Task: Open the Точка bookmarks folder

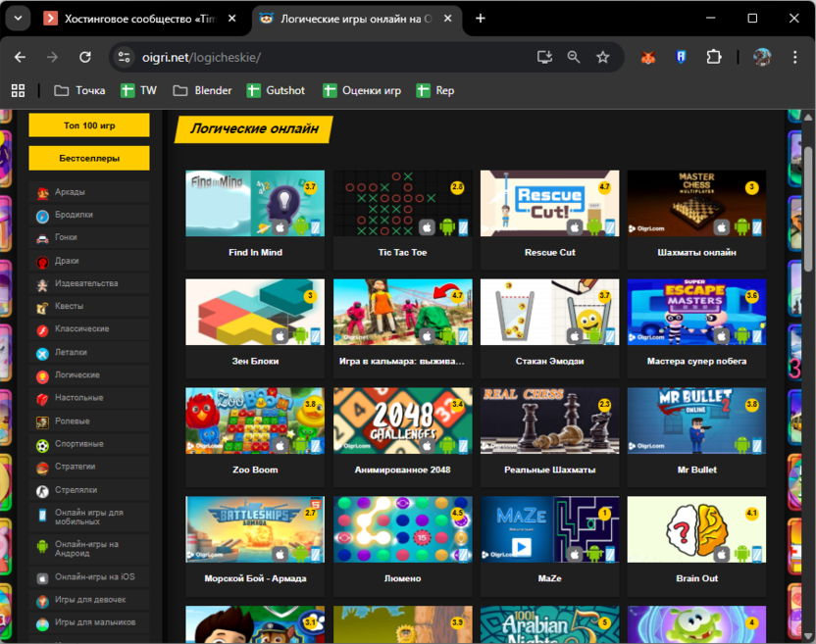Action: click(79, 90)
